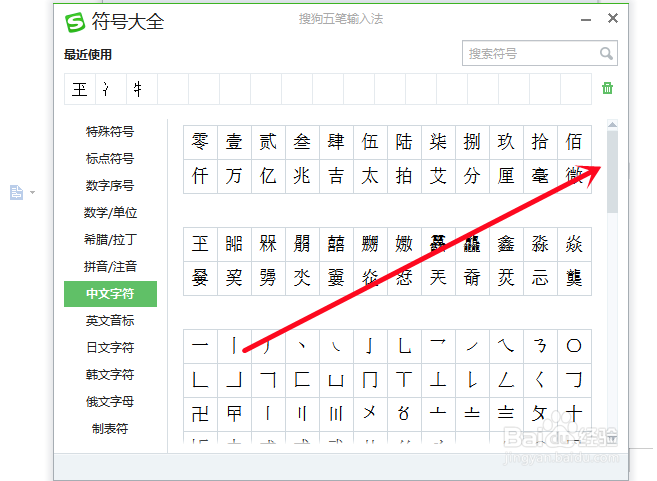This screenshot has width=657, height=481.
Task: Insert the character 太
Action: pos(370,176)
